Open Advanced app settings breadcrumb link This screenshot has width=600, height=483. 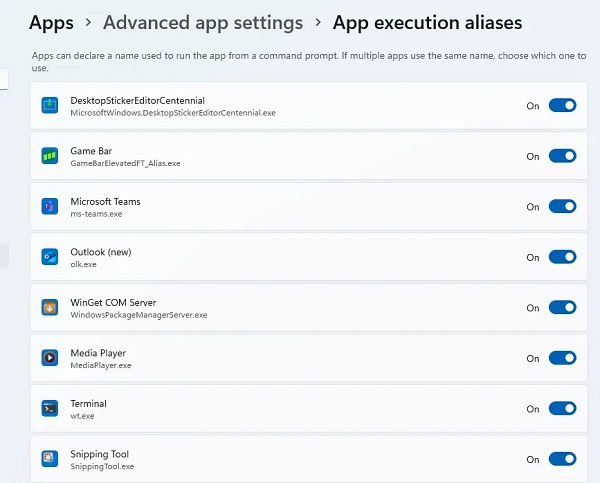point(203,23)
